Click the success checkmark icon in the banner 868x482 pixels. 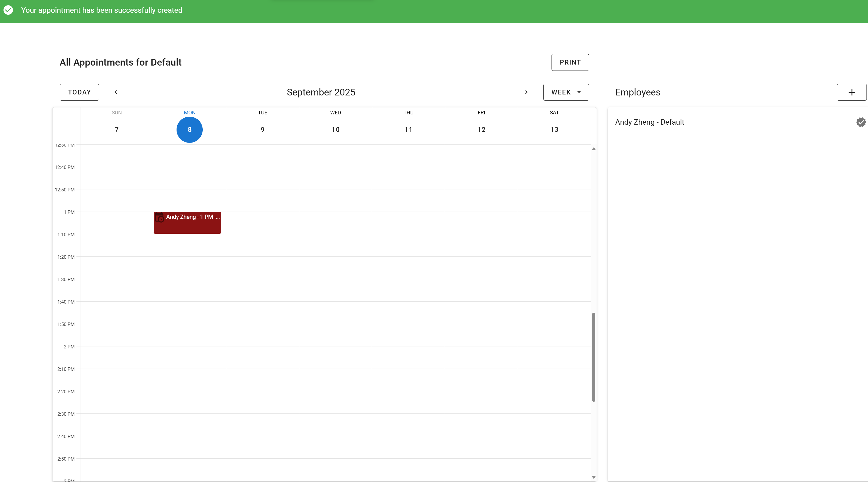(8, 10)
